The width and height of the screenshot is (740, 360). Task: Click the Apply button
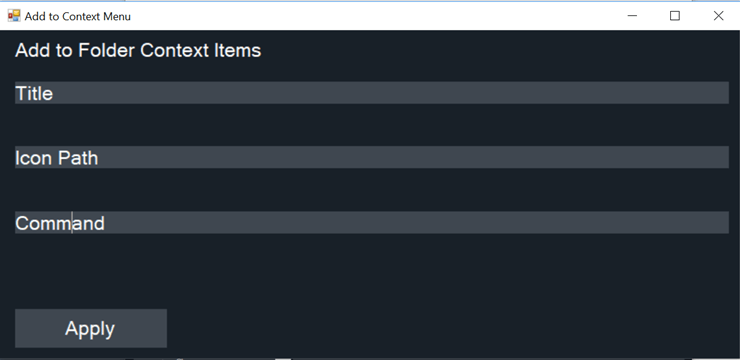coord(91,328)
